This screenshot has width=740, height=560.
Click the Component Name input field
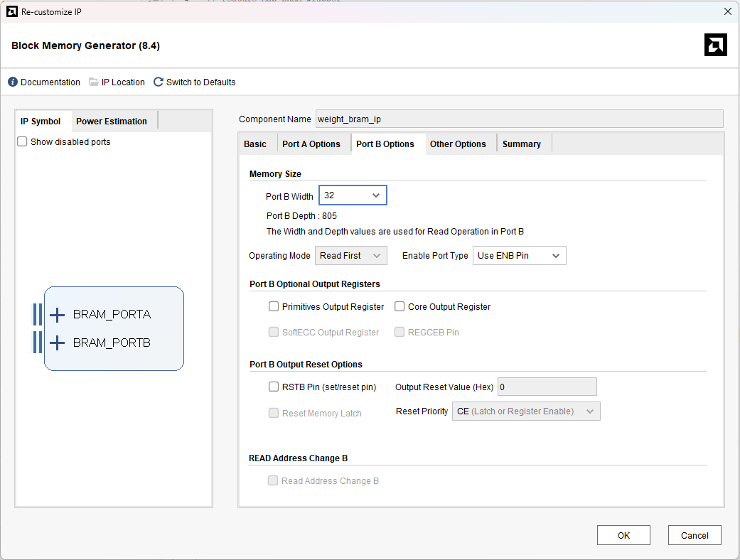[519, 119]
